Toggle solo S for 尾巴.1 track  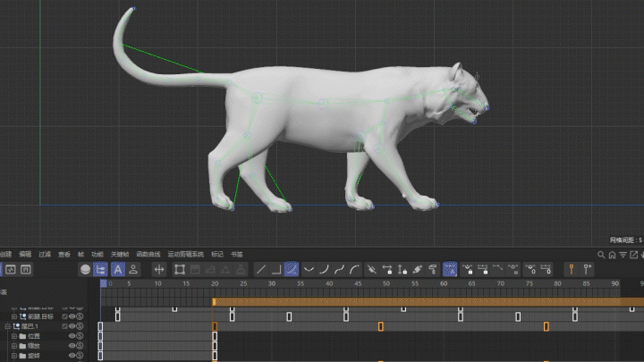(80, 326)
